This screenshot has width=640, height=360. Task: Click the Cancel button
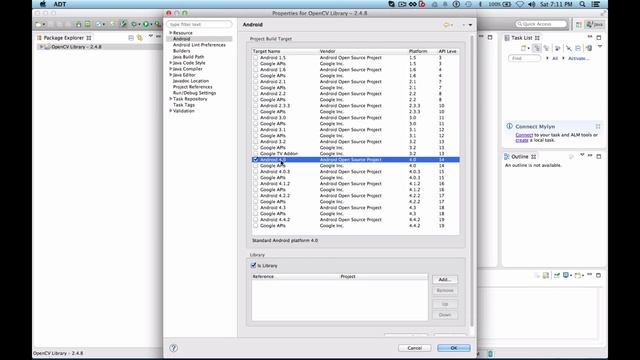pos(415,348)
